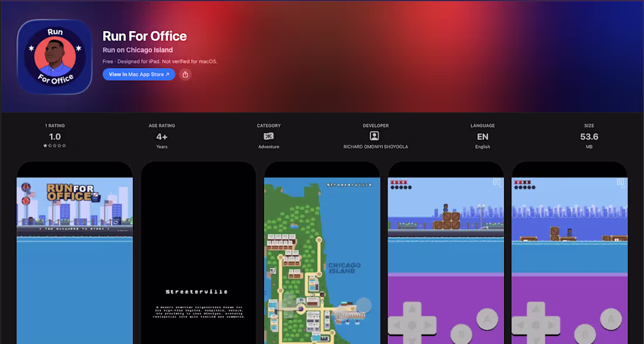Click the 4+ age rating value
The image size is (644, 344).
coord(162,137)
